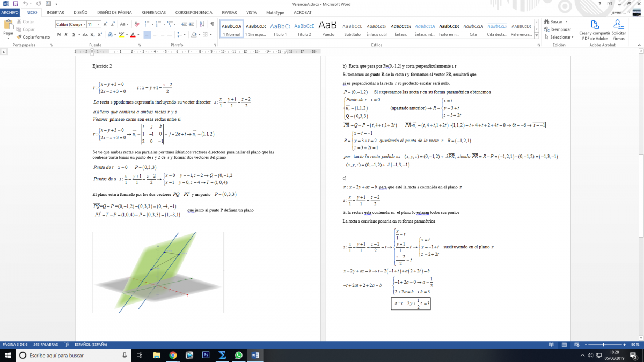Save document with the floppy disk icon
Image resolution: width=644 pixels, height=362 pixels.
click(x=16, y=3)
